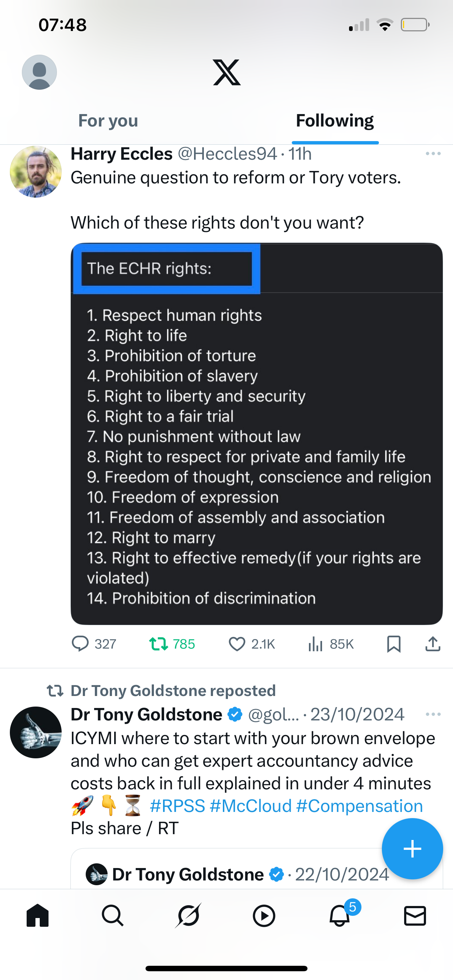Screen dimensions: 453x980
Task: Compose a new post with plus button
Action: (412, 849)
